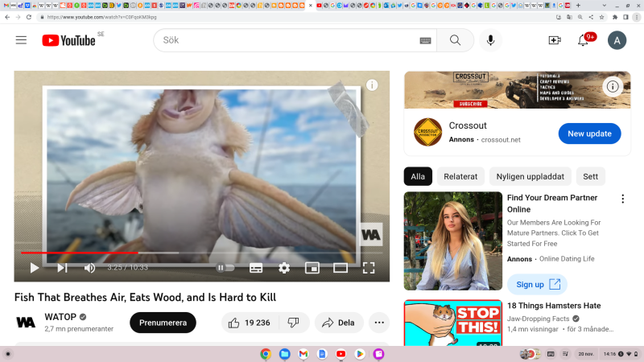
Task: Seek on the red video progress bar
Action: pyautogui.click(x=202, y=253)
